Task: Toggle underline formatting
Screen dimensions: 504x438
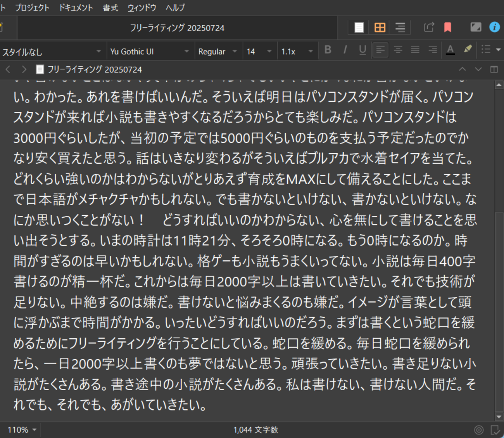Action: pos(362,50)
